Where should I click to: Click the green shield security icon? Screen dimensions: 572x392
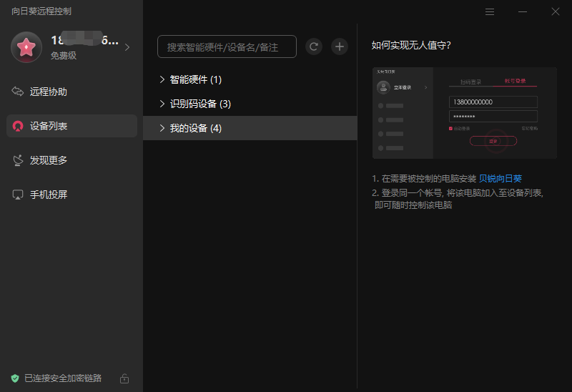15,378
